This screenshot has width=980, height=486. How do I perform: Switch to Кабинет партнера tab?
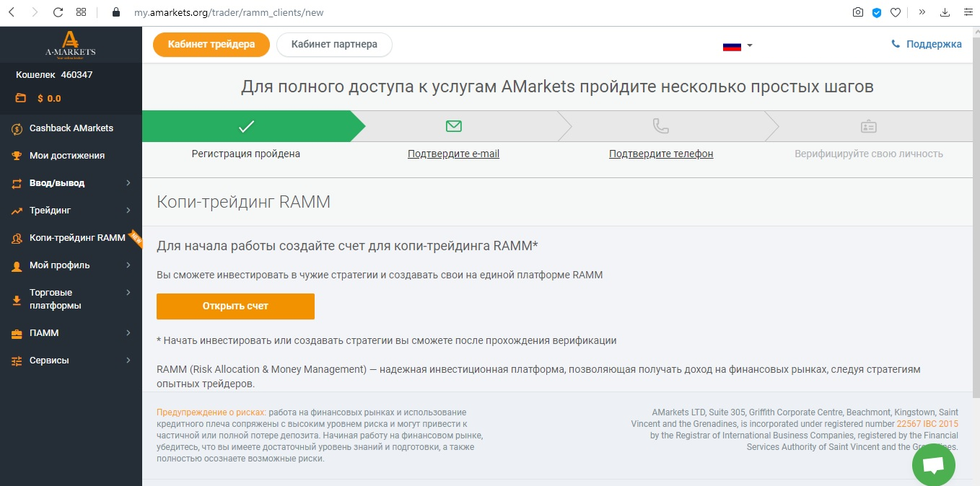click(x=334, y=45)
